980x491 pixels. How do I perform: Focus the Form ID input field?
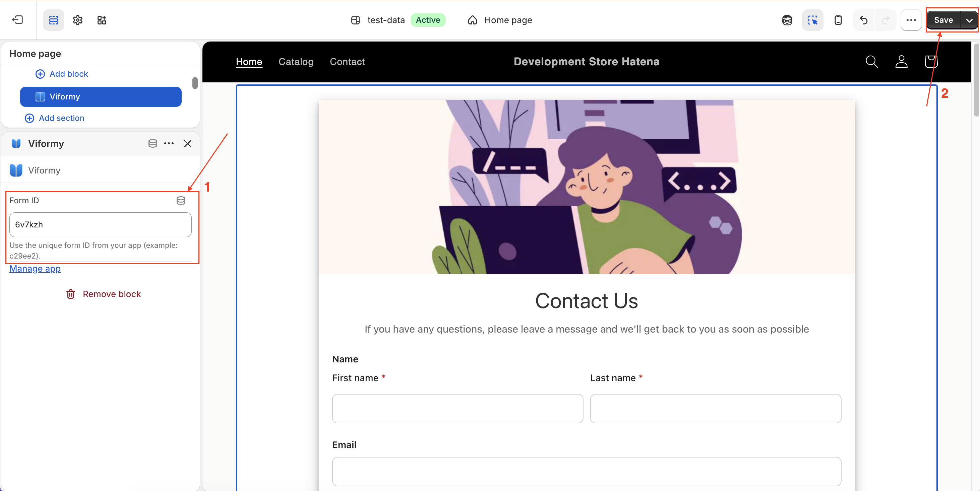click(101, 225)
